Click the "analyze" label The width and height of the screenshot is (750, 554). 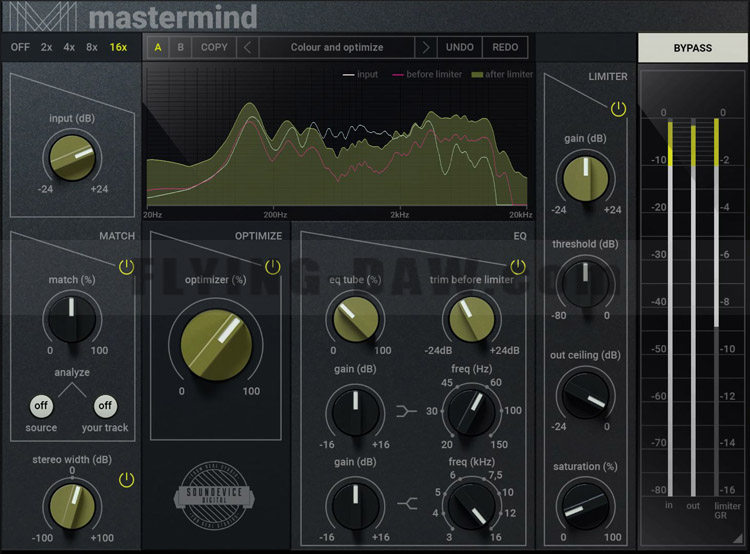tap(72, 372)
